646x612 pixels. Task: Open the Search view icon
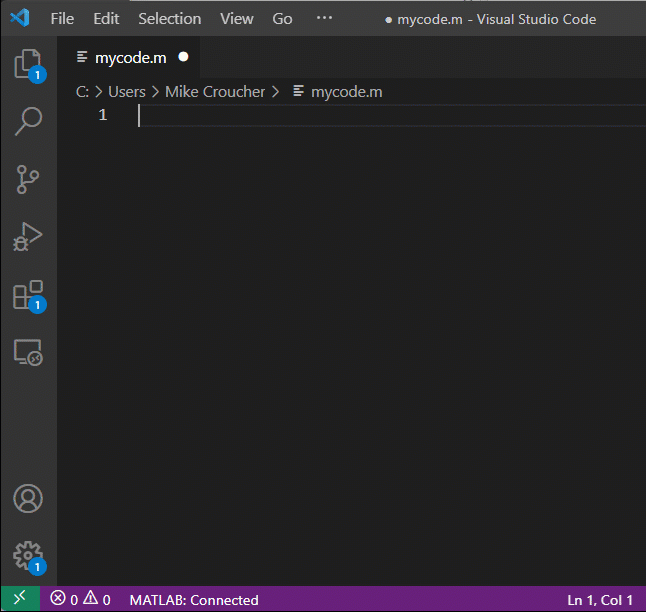point(28,122)
